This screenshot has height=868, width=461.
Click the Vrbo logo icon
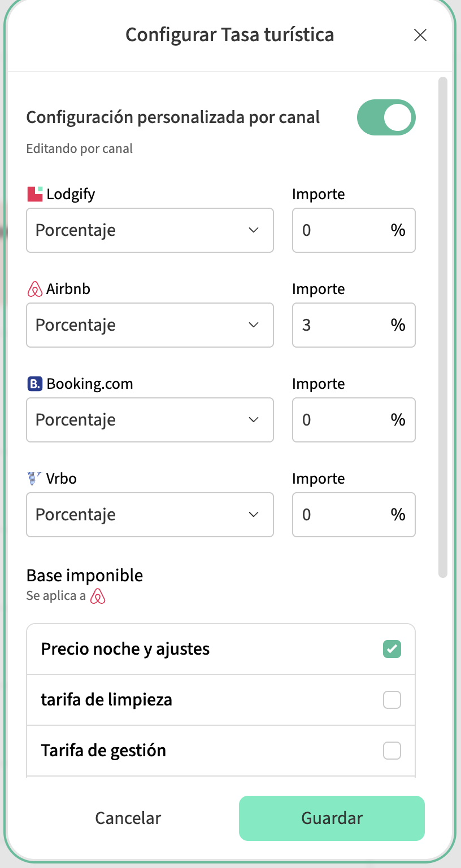pos(35,479)
